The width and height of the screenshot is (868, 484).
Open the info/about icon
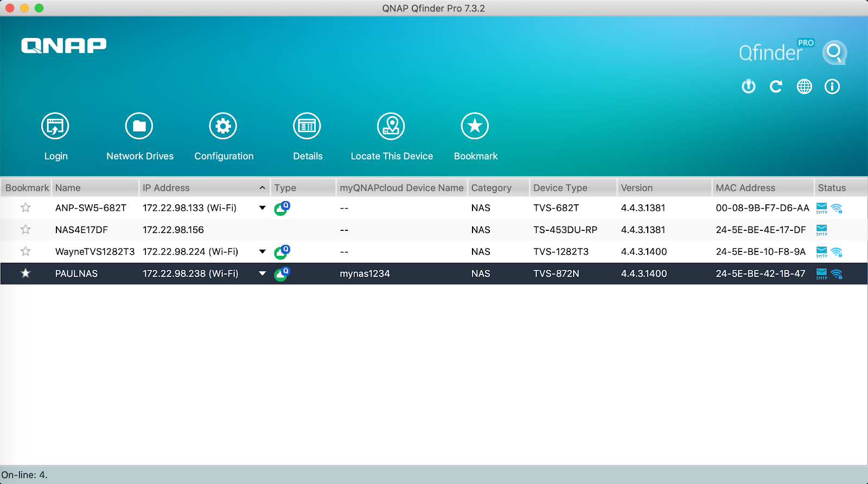832,86
